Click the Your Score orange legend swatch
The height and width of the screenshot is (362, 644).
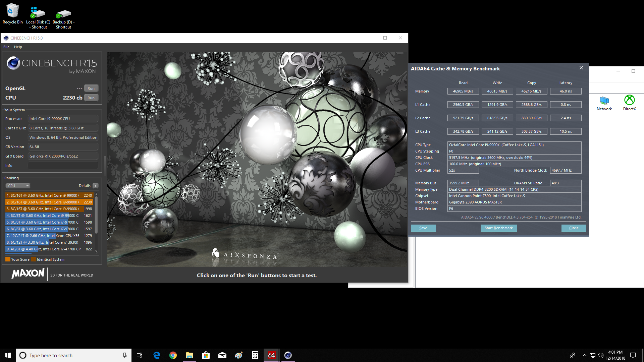point(8,259)
